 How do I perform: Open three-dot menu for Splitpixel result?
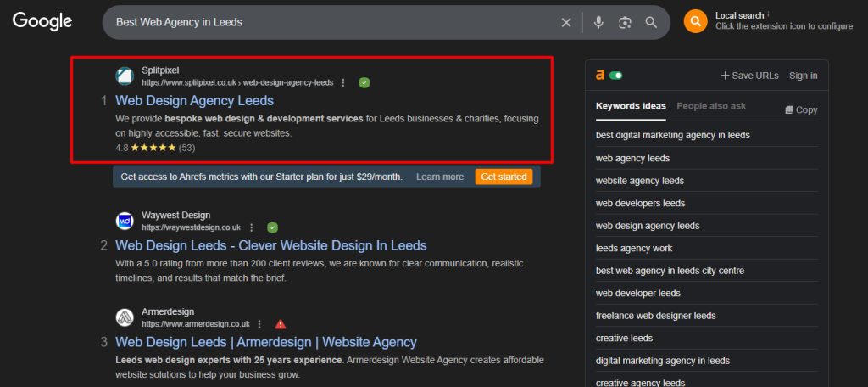[x=343, y=82]
